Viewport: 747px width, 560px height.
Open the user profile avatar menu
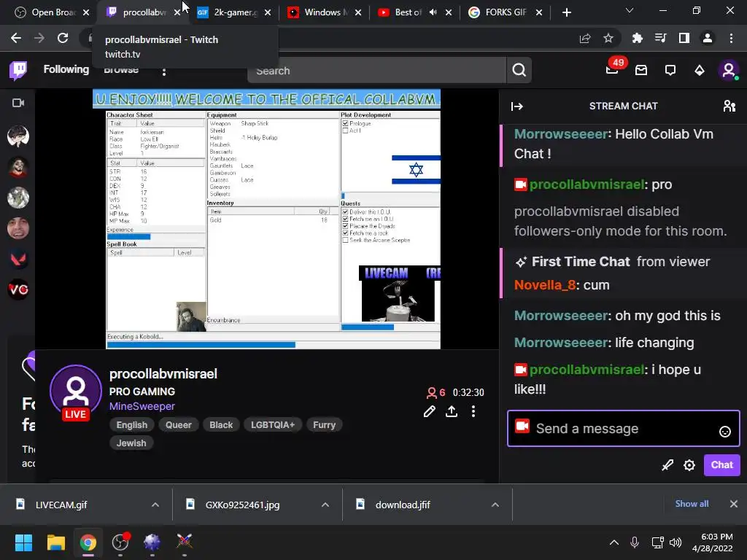729,71
